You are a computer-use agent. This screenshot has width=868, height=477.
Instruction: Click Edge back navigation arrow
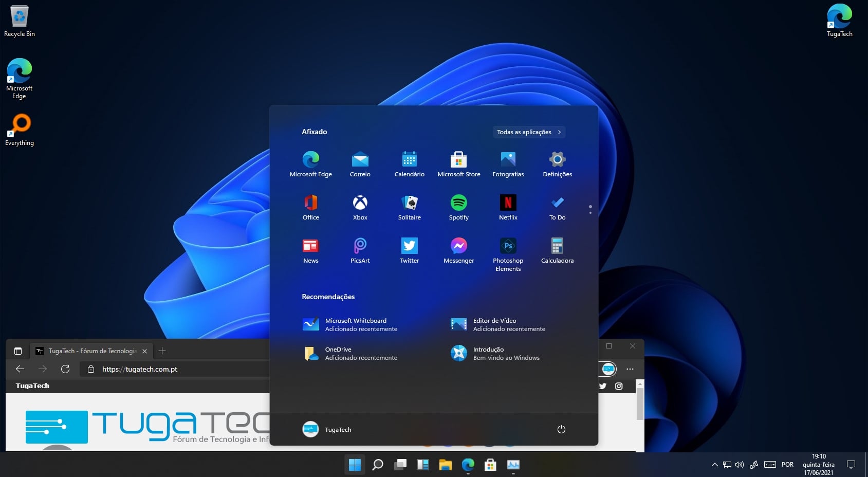pyautogui.click(x=20, y=369)
